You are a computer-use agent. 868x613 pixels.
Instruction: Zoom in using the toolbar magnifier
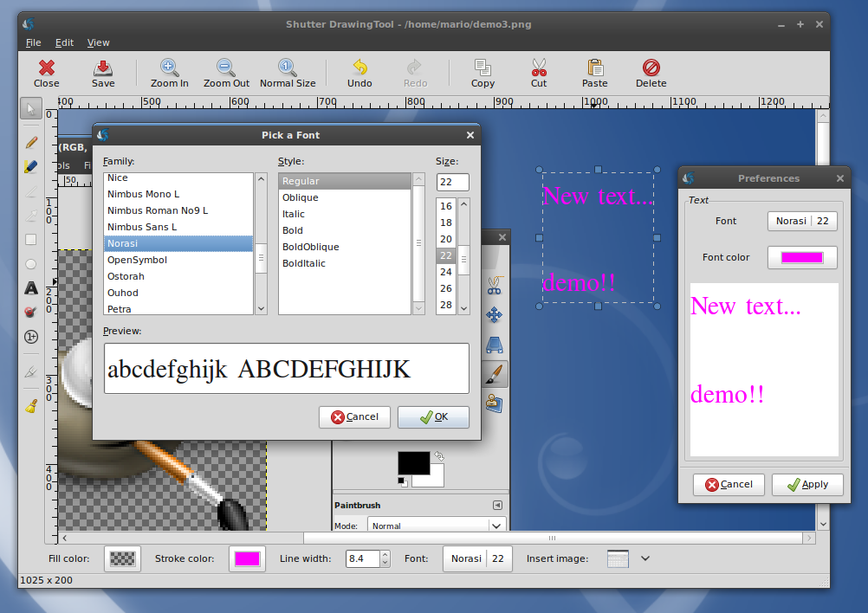pos(169,68)
